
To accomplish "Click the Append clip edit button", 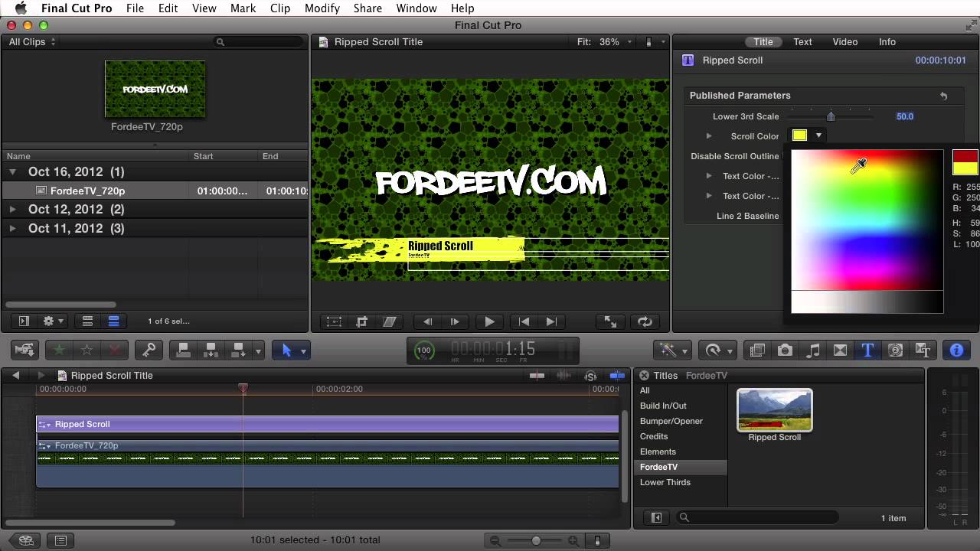I will pyautogui.click(x=238, y=350).
